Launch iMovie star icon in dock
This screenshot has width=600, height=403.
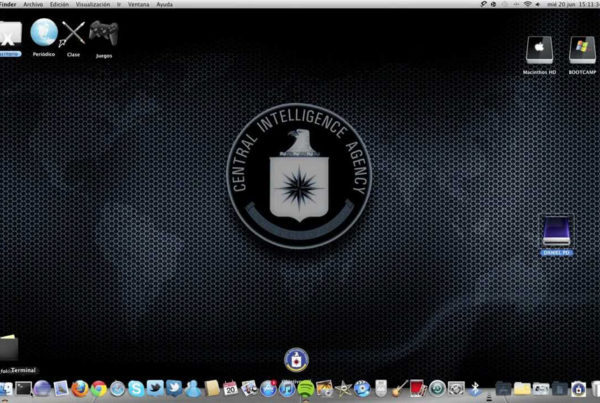click(x=343, y=389)
